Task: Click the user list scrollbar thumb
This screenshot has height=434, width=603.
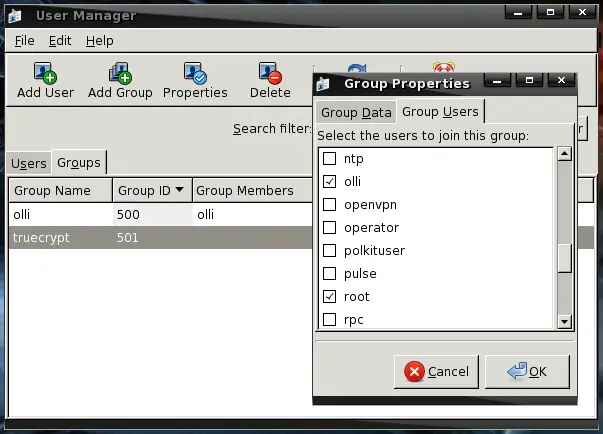Action: (565, 258)
